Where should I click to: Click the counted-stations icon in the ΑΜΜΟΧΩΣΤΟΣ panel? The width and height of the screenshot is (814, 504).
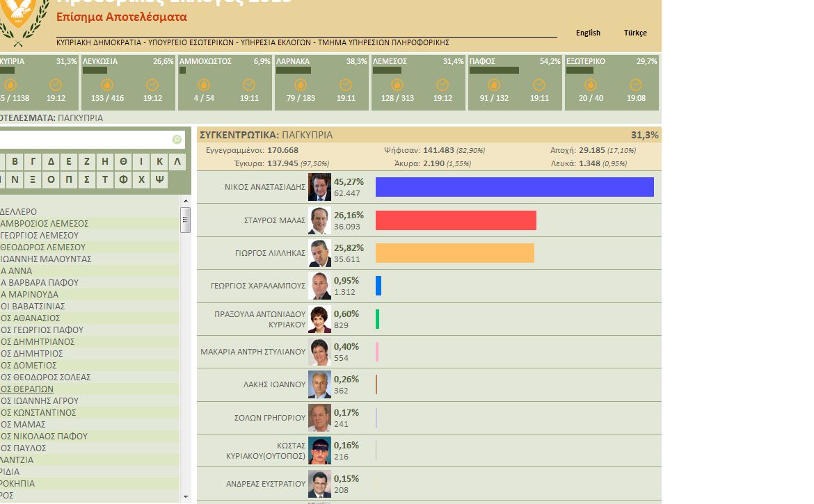click(x=204, y=85)
